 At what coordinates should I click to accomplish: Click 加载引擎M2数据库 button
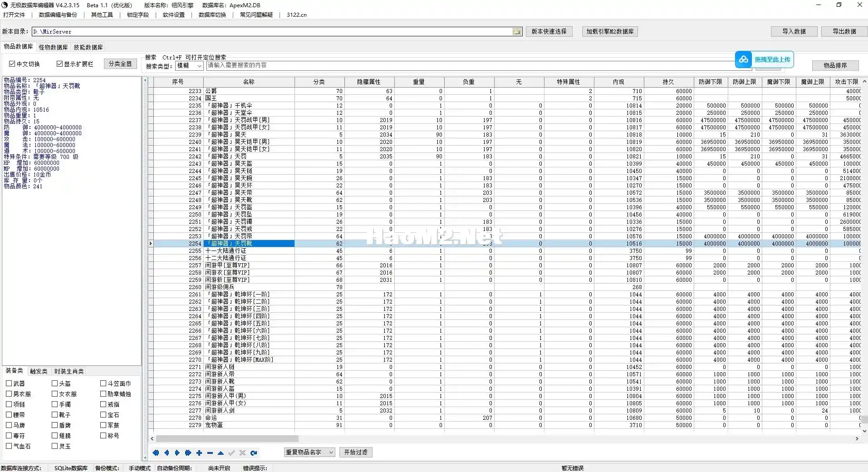point(610,31)
